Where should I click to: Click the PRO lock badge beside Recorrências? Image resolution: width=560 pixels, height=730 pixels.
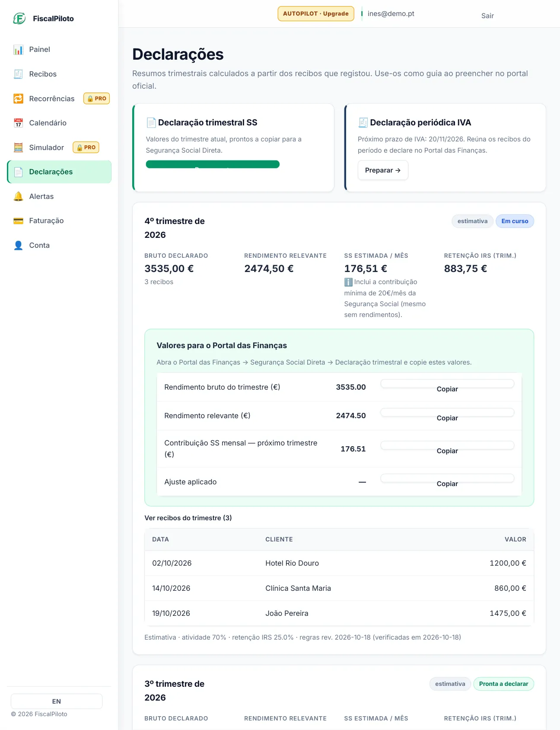point(96,99)
